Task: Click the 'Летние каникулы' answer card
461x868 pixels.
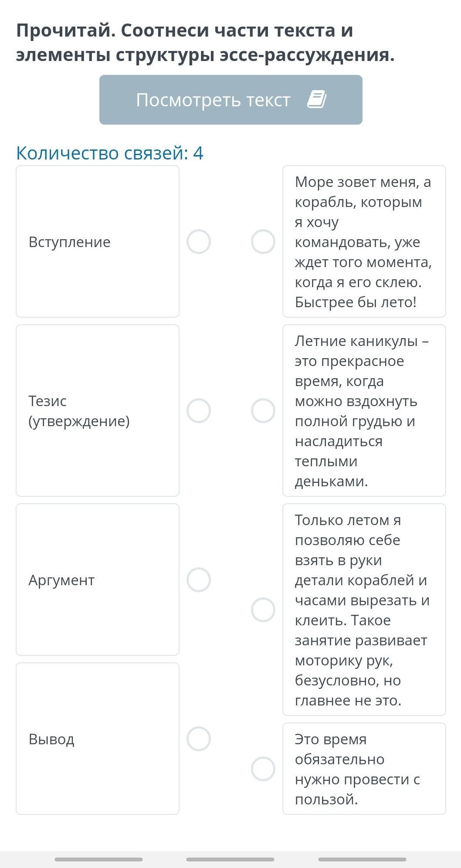Action: (364, 410)
